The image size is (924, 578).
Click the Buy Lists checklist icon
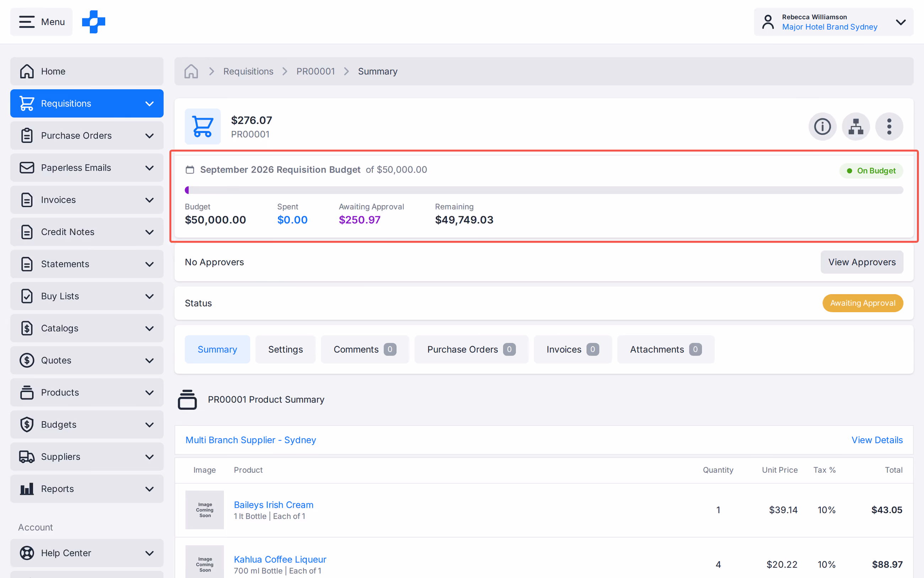click(27, 296)
